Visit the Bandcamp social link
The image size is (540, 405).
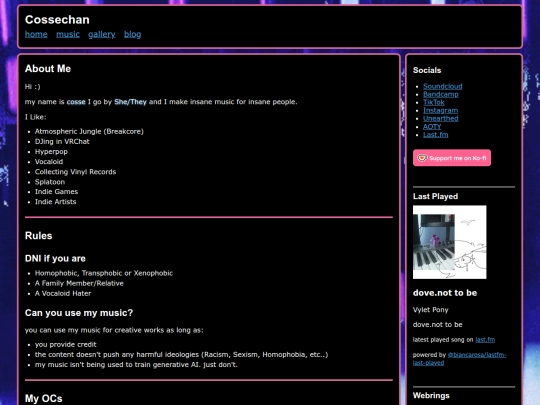tap(441, 94)
